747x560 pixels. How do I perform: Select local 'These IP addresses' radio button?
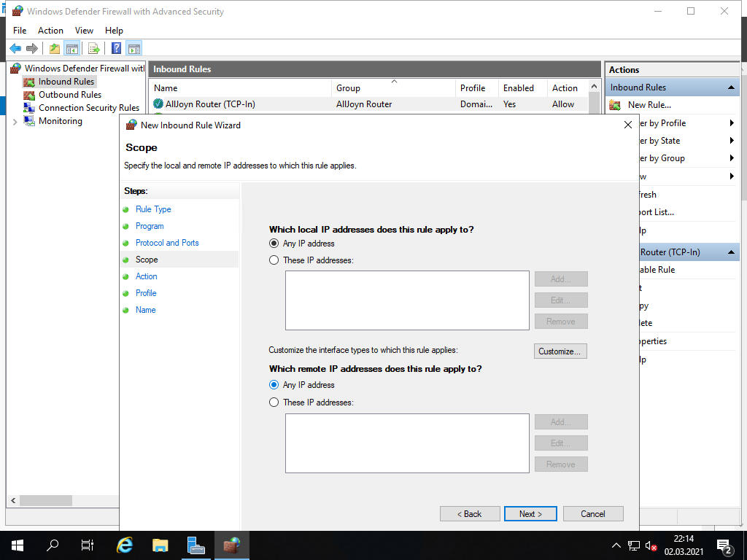[x=274, y=260]
